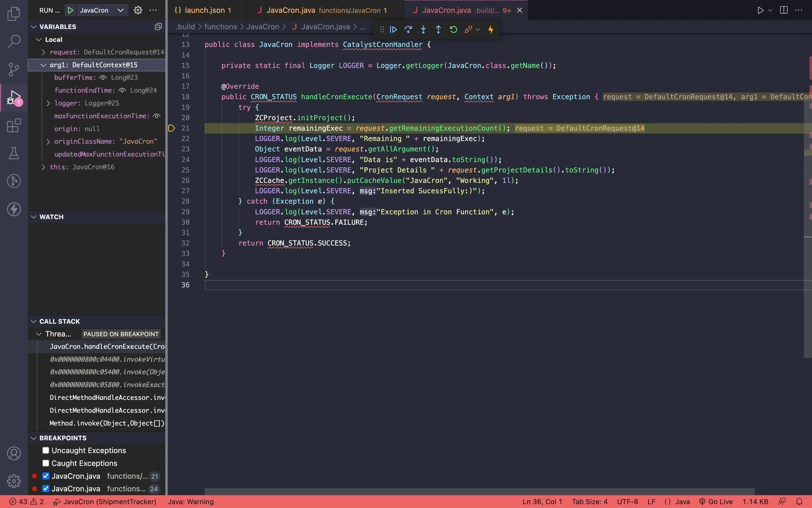
Task: Open Run view more actions ellipsis
Action: [x=153, y=10]
